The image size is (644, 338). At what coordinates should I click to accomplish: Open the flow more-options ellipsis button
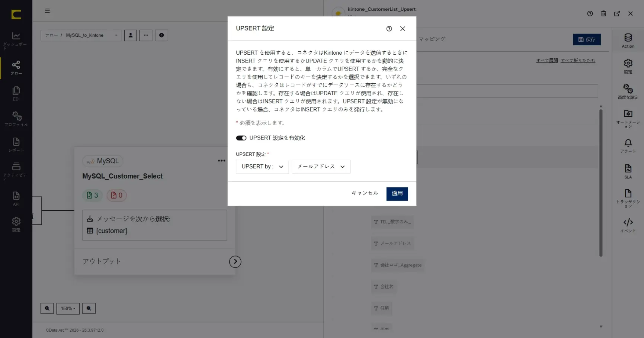[x=146, y=35]
